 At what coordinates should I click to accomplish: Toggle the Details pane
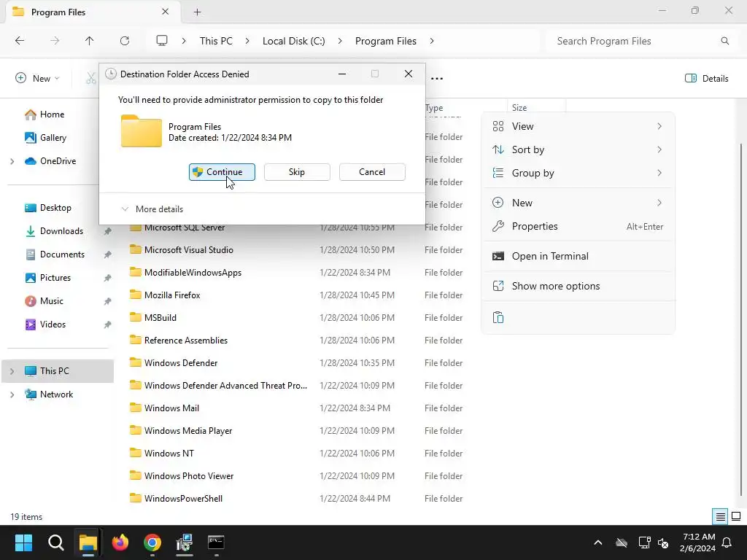coord(706,79)
